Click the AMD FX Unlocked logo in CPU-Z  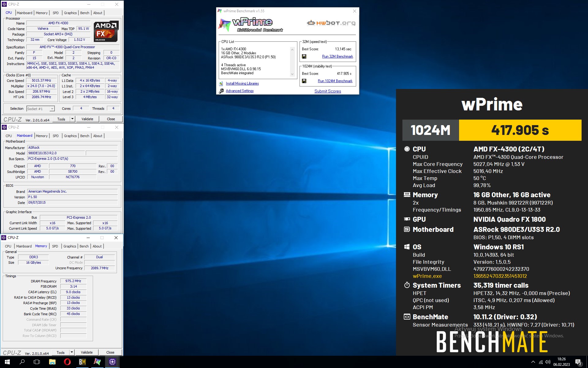[x=106, y=31]
